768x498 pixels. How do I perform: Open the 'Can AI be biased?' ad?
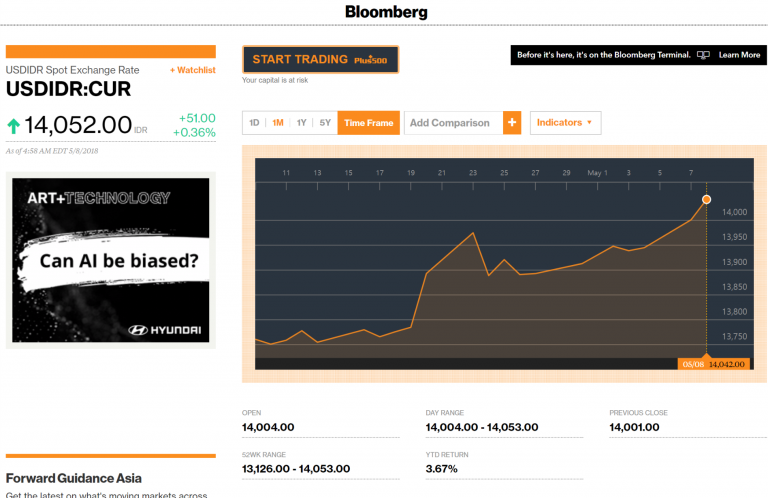click(119, 263)
